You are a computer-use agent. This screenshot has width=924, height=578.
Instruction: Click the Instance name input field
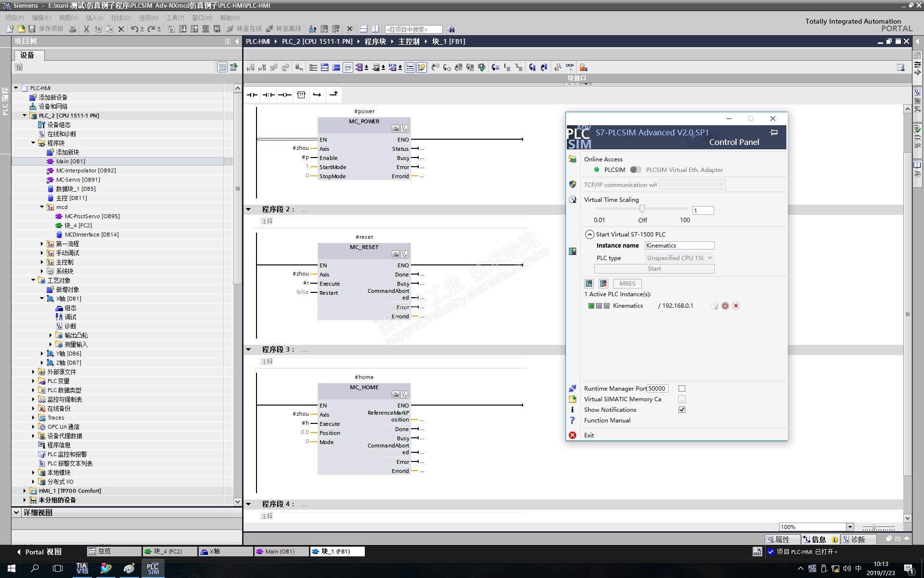click(x=679, y=246)
